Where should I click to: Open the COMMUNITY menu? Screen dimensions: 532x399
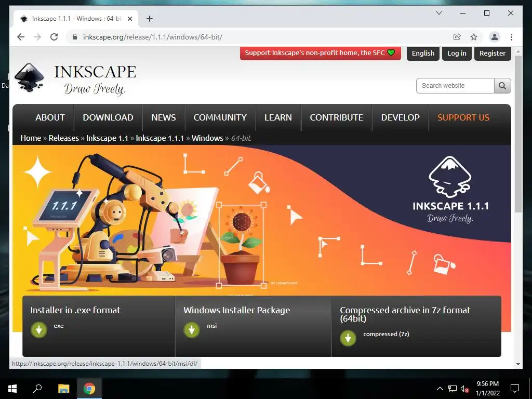point(220,117)
